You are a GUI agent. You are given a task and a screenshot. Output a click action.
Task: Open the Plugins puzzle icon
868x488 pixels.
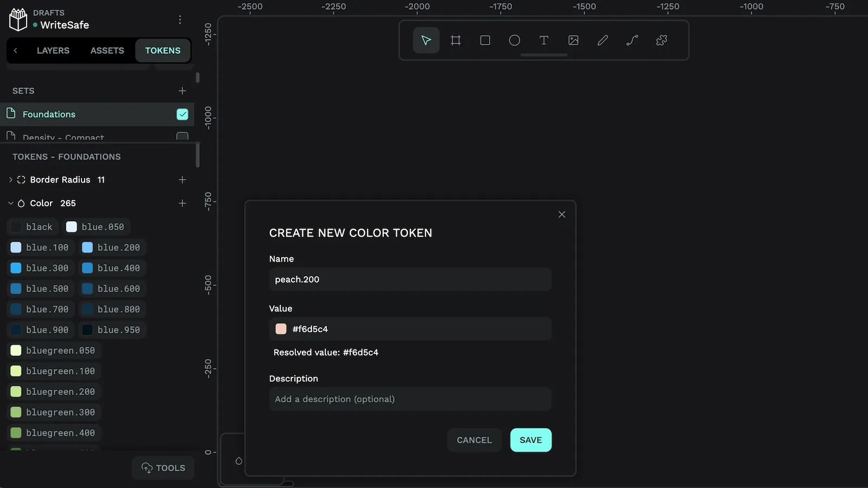click(x=661, y=40)
